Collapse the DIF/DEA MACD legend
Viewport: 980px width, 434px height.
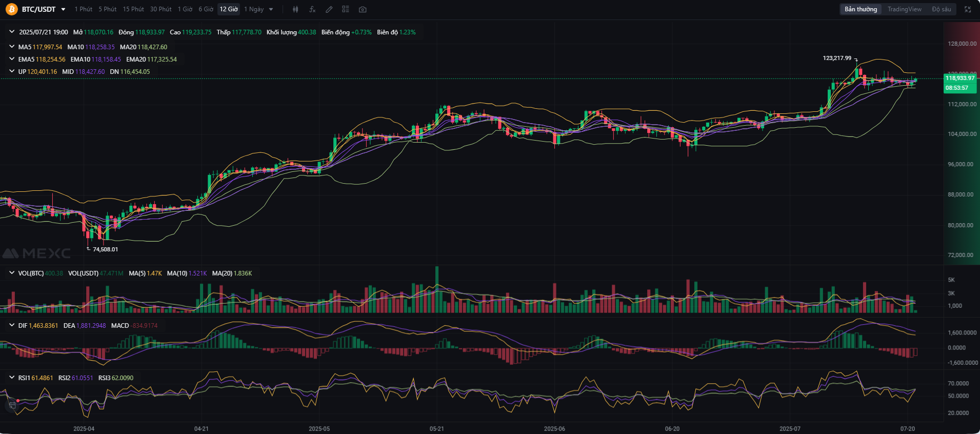point(12,325)
